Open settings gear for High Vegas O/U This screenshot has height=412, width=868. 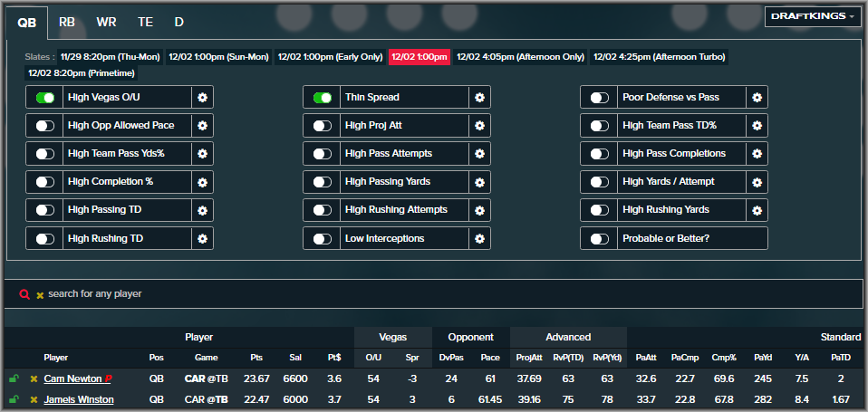click(x=203, y=97)
